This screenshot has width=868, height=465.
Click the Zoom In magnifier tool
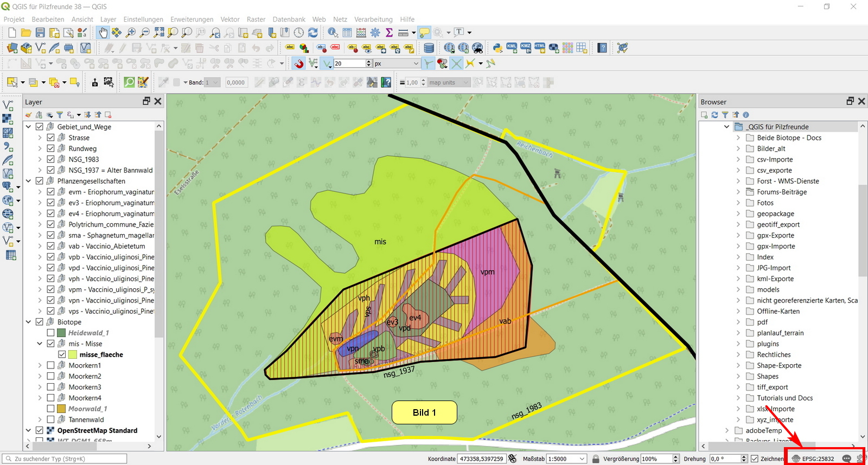click(131, 33)
